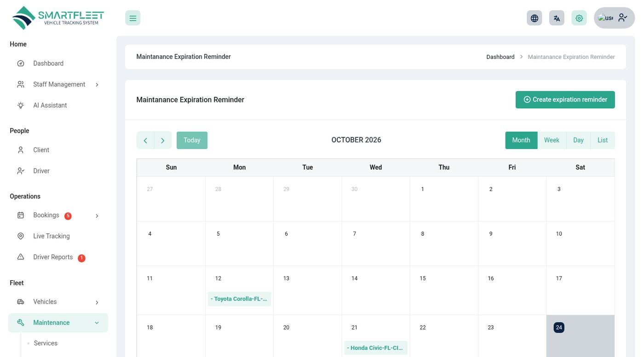Click the Bookings red badge 5
Viewport: 644px width, 357px height.
click(68, 216)
